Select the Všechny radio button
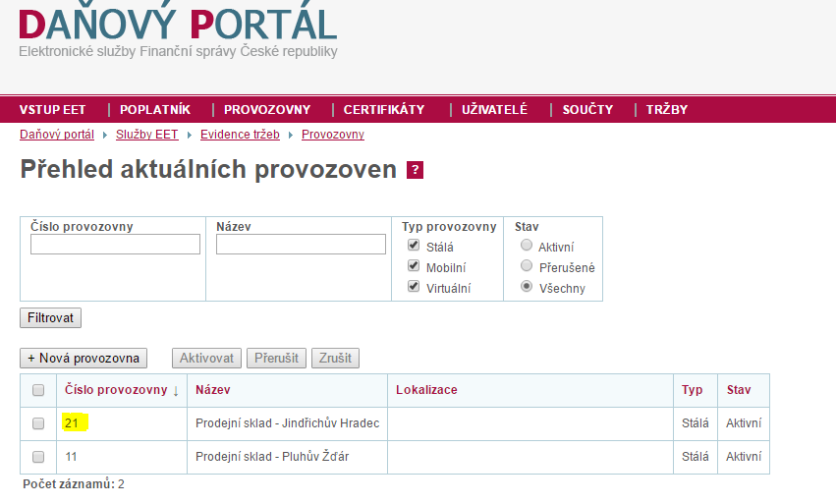Viewport: 836px width, 504px height. coord(527,287)
